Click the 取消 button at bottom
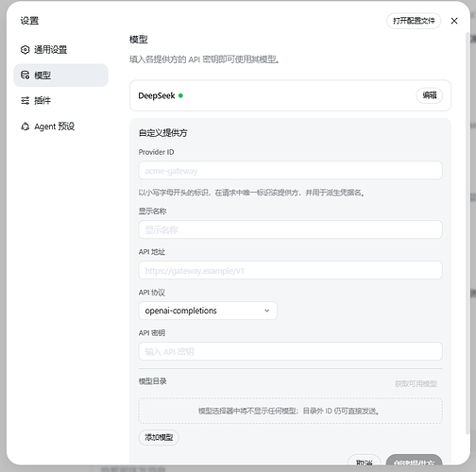 click(364, 462)
